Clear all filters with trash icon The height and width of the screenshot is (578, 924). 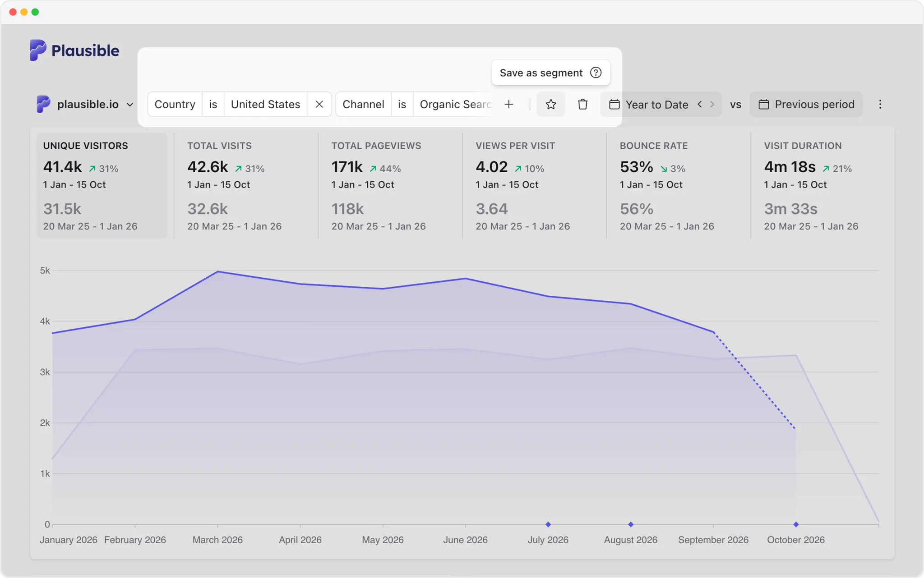coord(582,105)
